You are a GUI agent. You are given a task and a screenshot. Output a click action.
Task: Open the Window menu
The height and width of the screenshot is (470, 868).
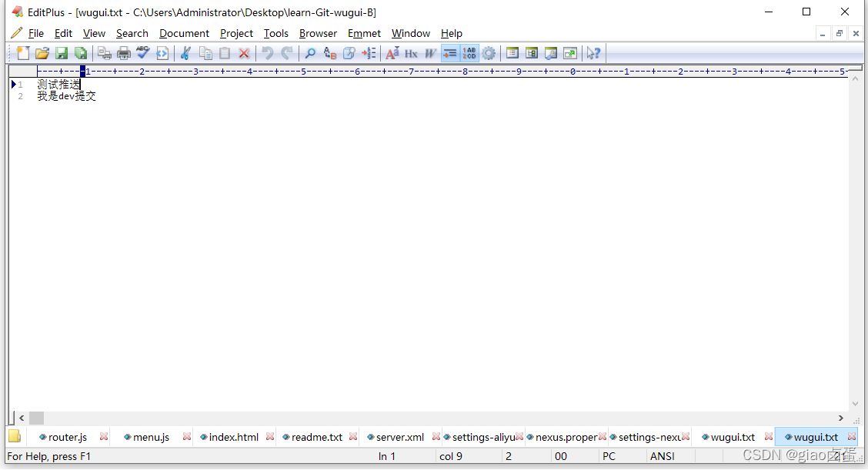point(411,33)
